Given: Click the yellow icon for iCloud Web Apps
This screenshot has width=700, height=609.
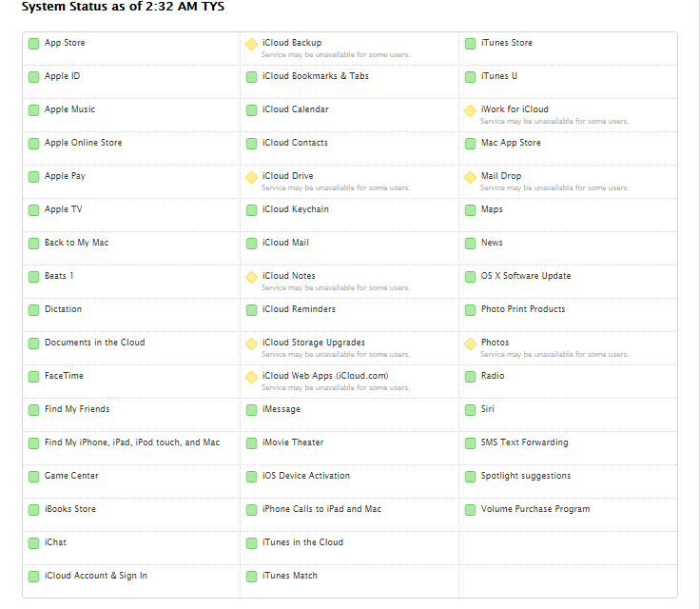Looking at the screenshot, I should (251, 377).
